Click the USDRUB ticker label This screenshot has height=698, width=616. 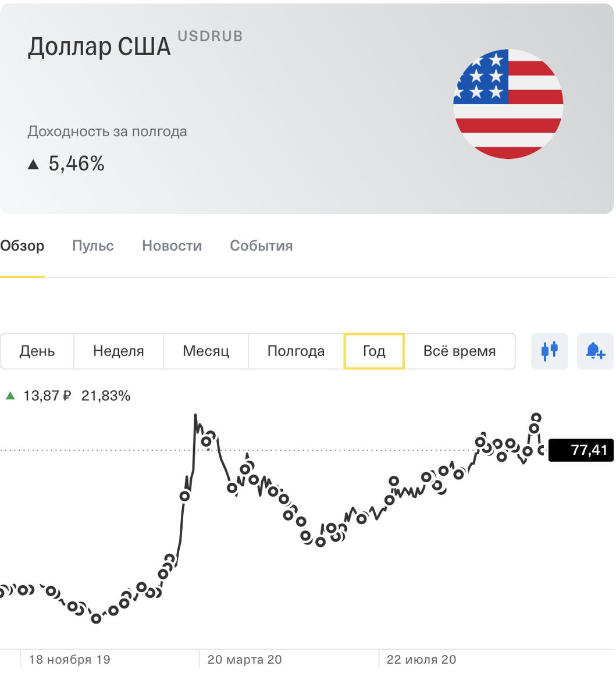point(210,36)
